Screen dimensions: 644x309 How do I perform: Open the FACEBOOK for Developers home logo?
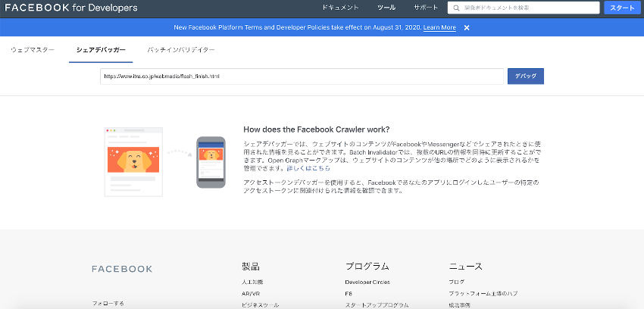coord(71,8)
